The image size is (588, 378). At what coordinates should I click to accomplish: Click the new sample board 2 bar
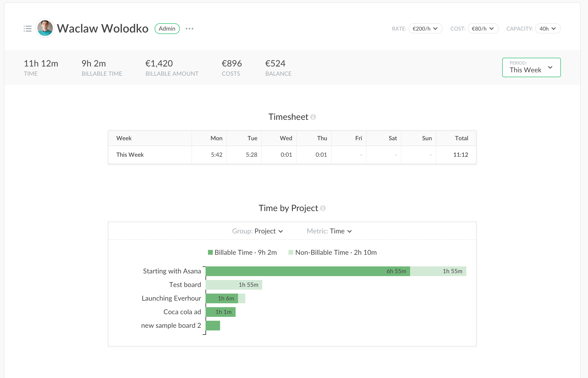[213, 325]
